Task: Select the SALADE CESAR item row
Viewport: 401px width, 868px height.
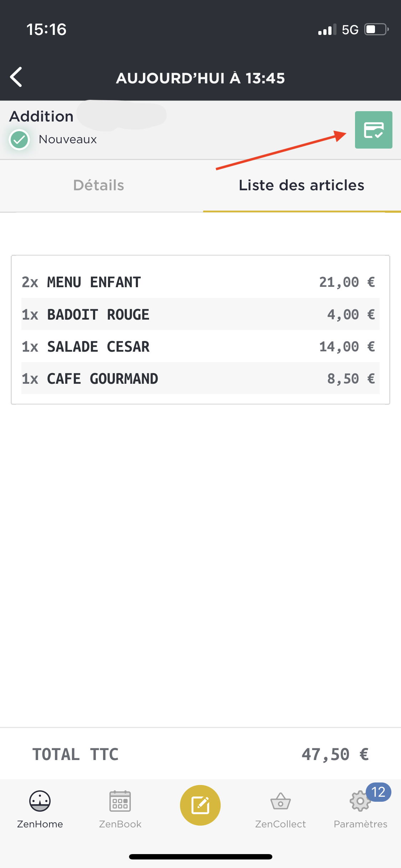Action: pos(200,346)
